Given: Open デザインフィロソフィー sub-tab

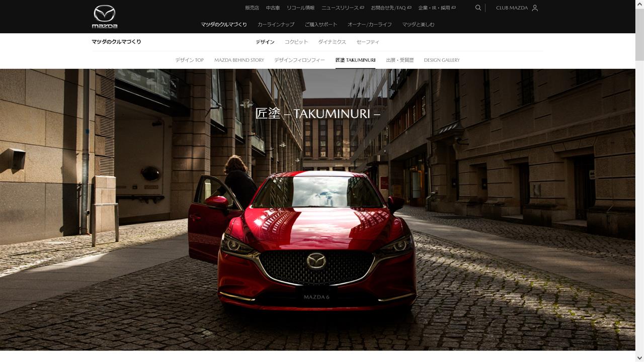Looking at the screenshot, I should click(x=299, y=60).
